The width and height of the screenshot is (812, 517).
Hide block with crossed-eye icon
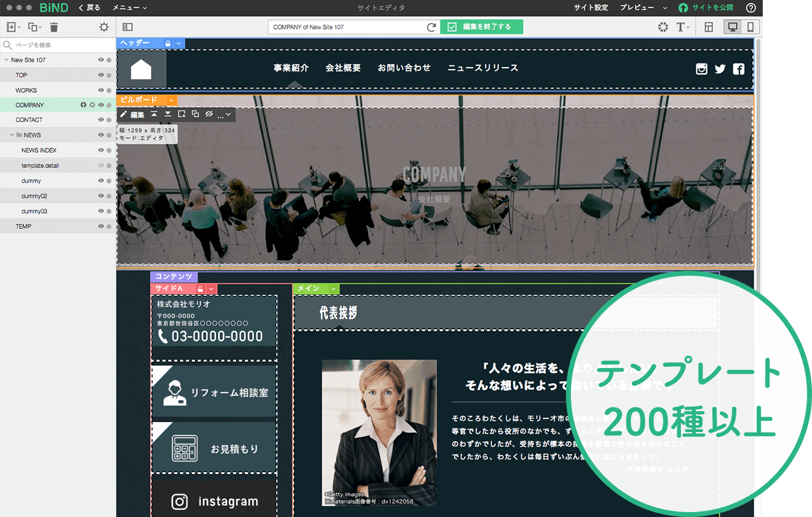click(x=209, y=114)
